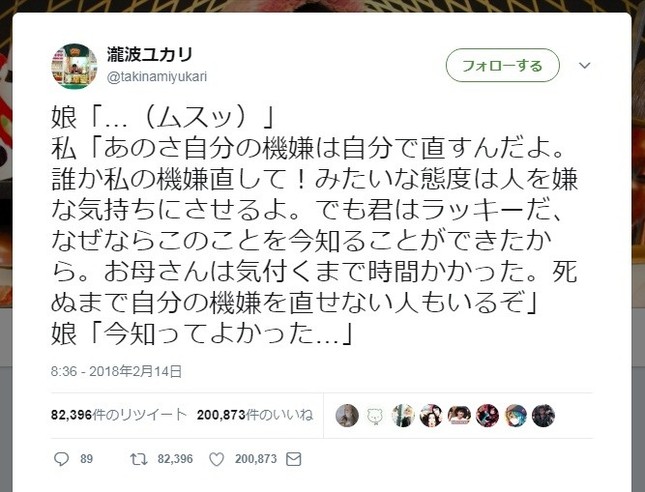Click the red sixth liker avatar
Screen dimensions: 645x492
pyautogui.click(x=487, y=415)
